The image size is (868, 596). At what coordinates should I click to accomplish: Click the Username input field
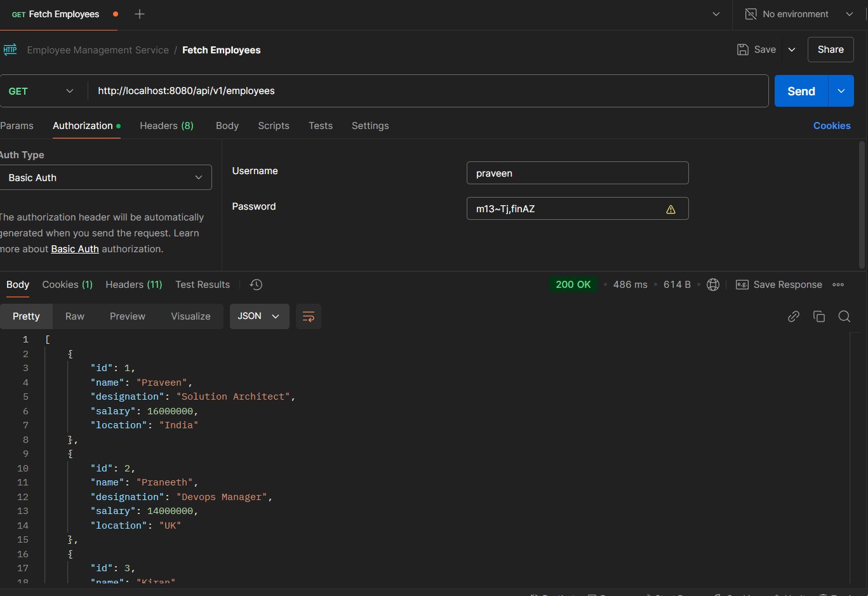578,173
